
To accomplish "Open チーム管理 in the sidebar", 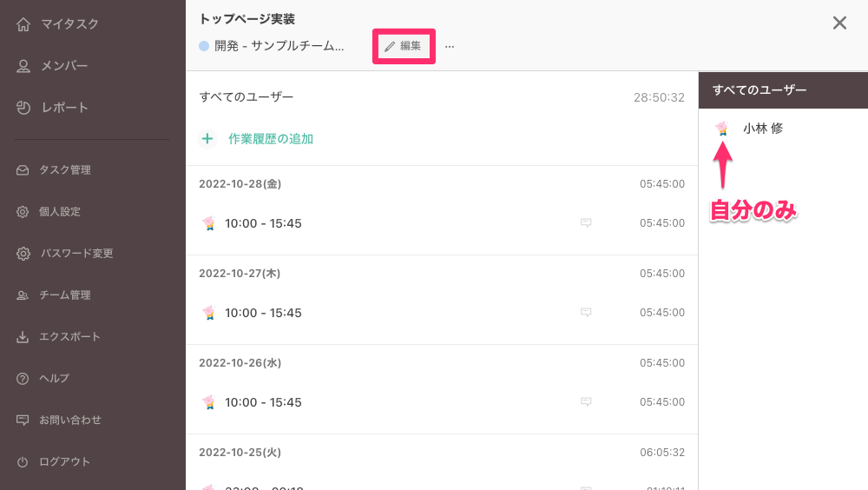I will [64, 295].
